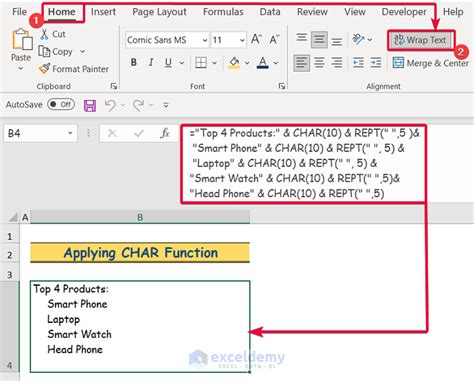Switch to the Home tab
The width and height of the screenshot is (474, 381).
[62, 12]
